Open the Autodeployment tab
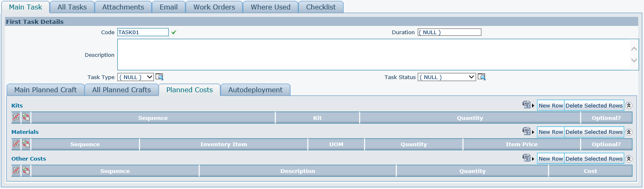The height and width of the screenshot is (189, 644). click(x=255, y=90)
